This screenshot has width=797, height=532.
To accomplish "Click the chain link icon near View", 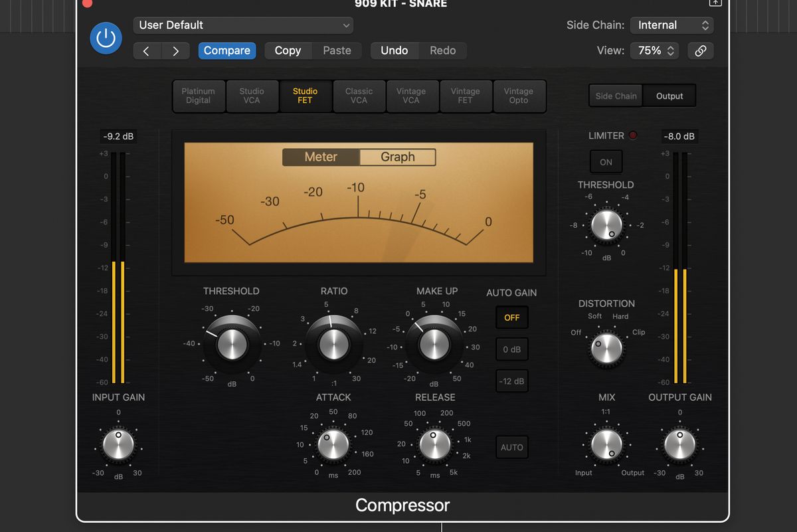I will (x=701, y=50).
